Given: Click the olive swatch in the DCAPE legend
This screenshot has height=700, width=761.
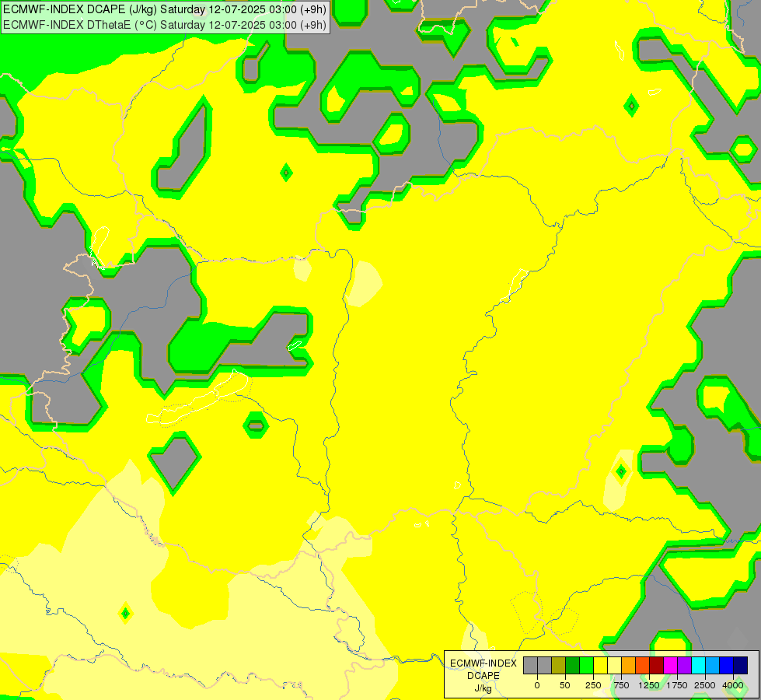Looking at the screenshot, I should tap(558, 666).
